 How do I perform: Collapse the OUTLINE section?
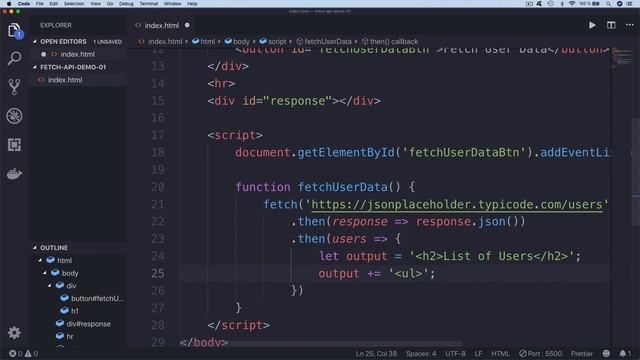tap(35, 248)
